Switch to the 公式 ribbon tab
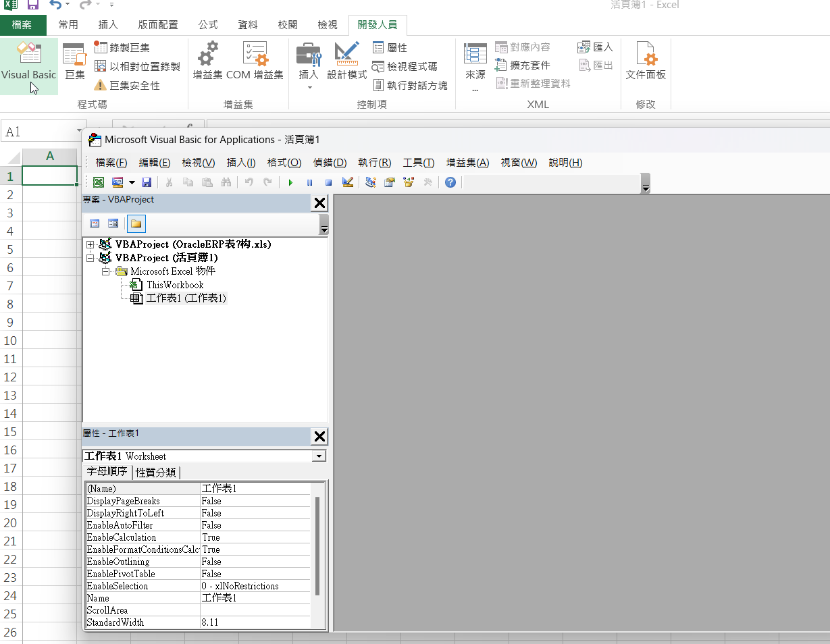Image resolution: width=830 pixels, height=644 pixels. [208, 25]
